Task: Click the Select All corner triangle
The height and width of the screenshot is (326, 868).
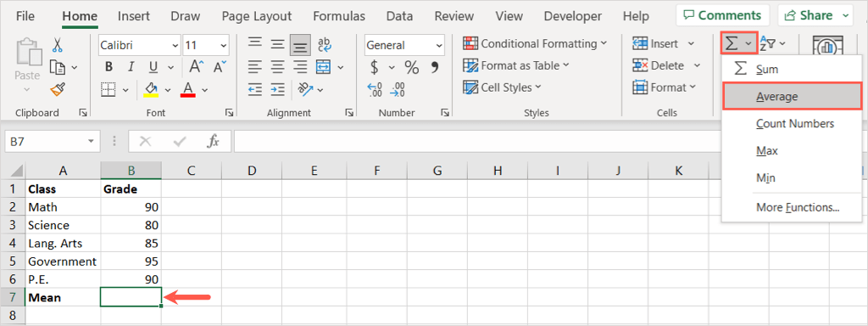Action: (17, 171)
